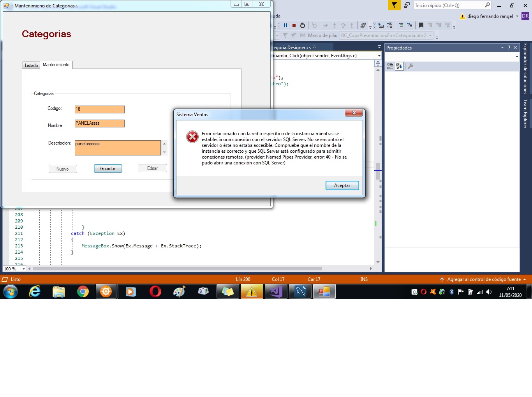Open the Windows Start menu
The width and height of the screenshot is (532, 397).
click(11, 291)
